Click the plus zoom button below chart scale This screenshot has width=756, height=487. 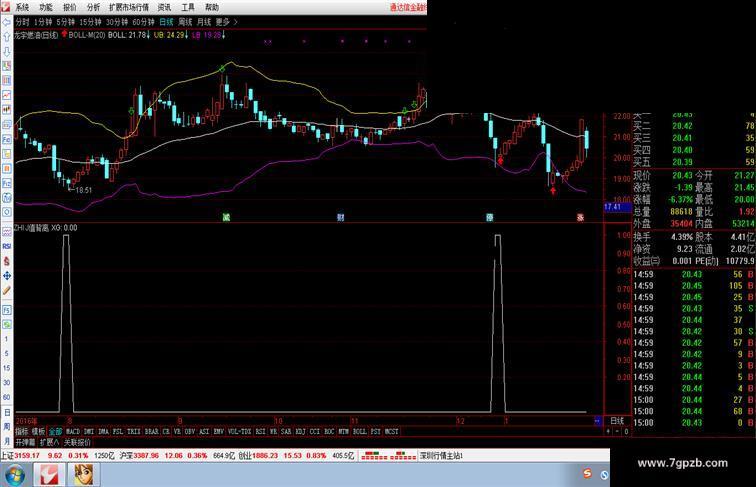coord(608,431)
